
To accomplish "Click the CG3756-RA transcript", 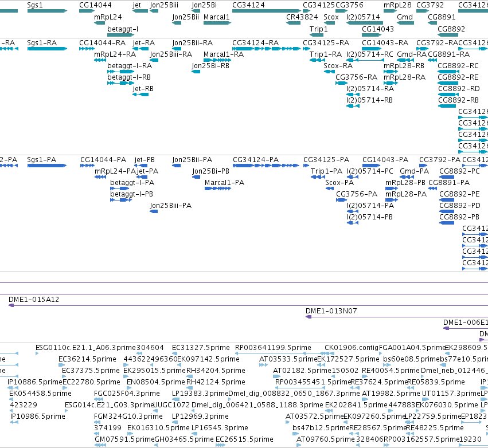I will pos(341,83).
